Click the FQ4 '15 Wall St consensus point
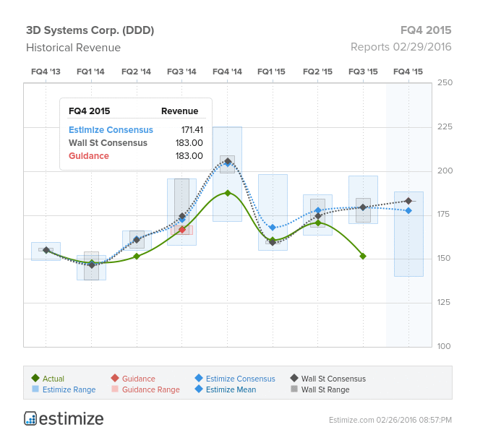 408,201
